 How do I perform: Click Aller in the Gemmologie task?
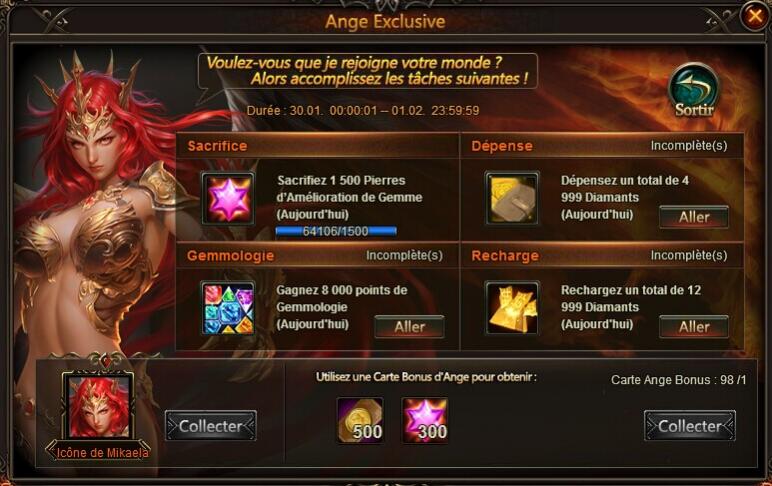(410, 327)
